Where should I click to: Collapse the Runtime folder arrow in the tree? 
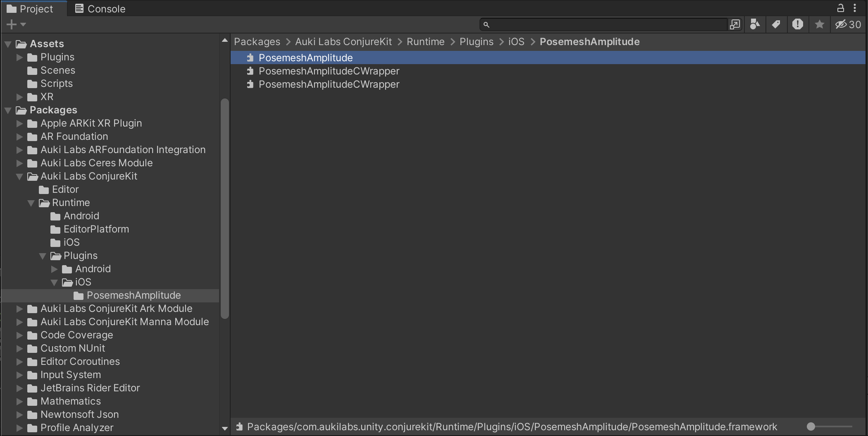click(31, 203)
